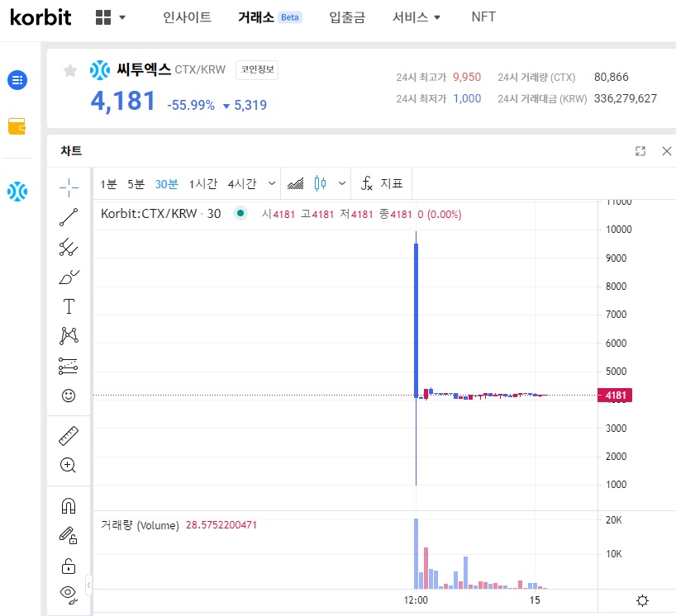Select the 5분 interval
The image size is (676, 616).
[x=136, y=184]
